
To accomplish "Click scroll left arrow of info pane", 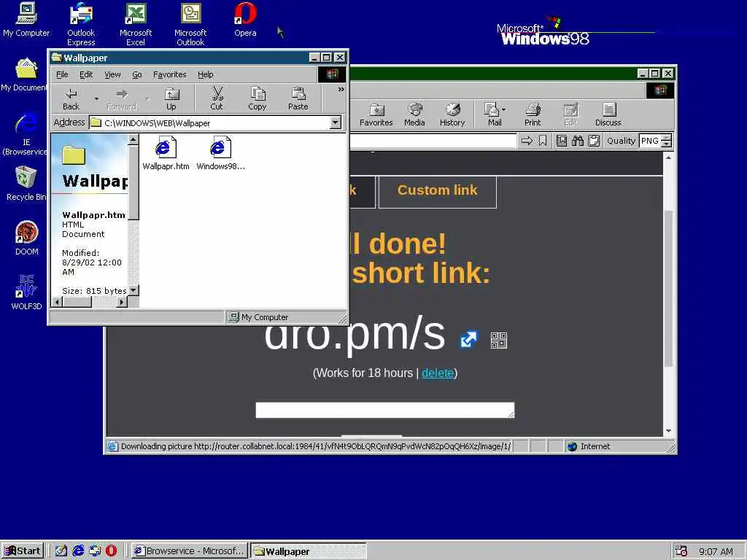I will click(58, 302).
